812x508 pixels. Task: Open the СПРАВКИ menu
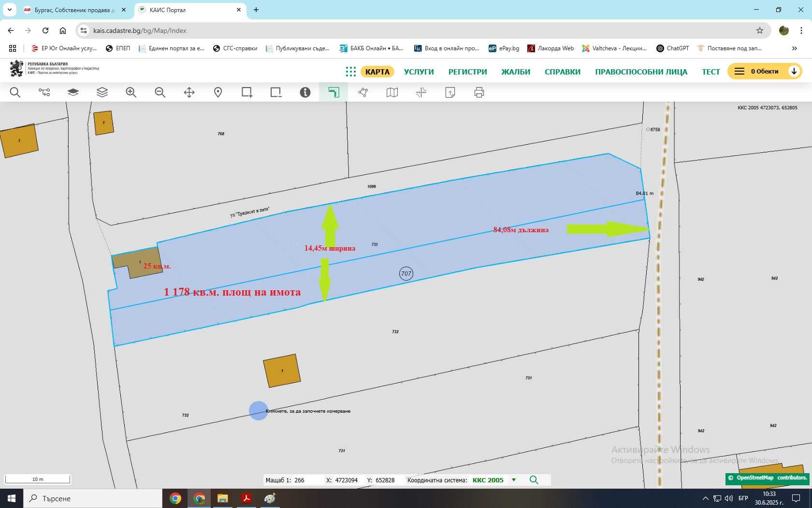point(563,72)
